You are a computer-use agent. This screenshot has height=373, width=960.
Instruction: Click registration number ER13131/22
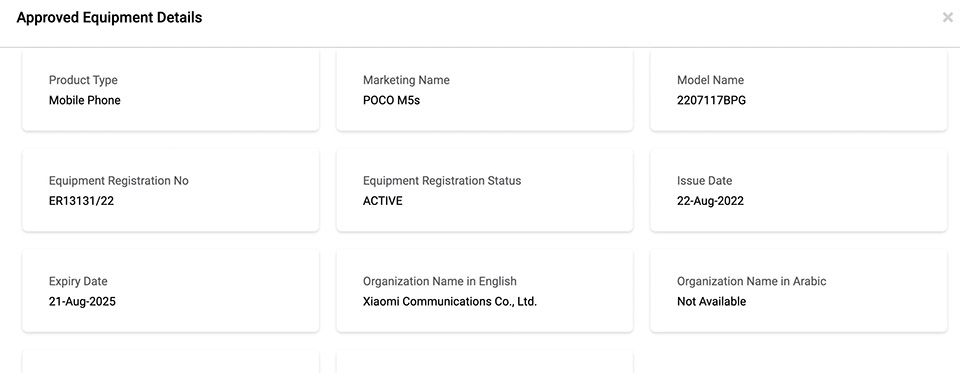pos(81,201)
